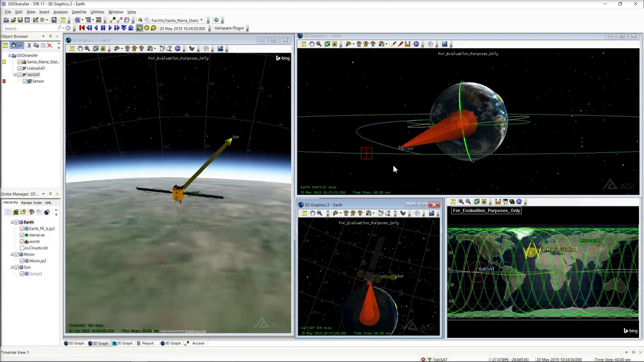Click the red pencil icon in 3D Graphics 1 toolbar

click(x=400, y=44)
